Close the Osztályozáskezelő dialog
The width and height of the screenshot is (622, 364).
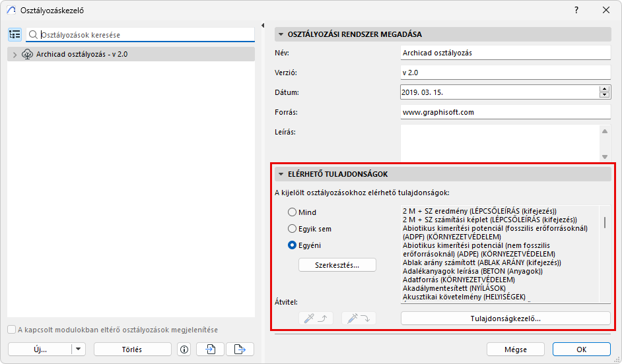606,11
